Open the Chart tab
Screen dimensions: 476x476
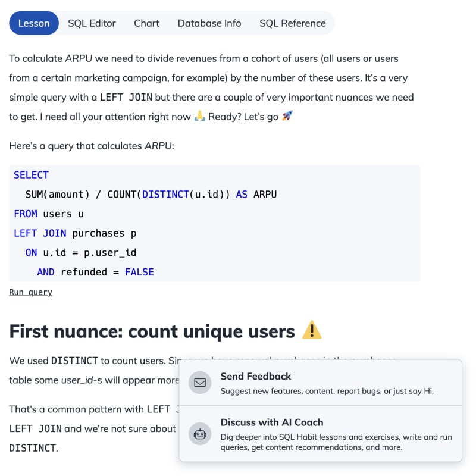tap(146, 23)
